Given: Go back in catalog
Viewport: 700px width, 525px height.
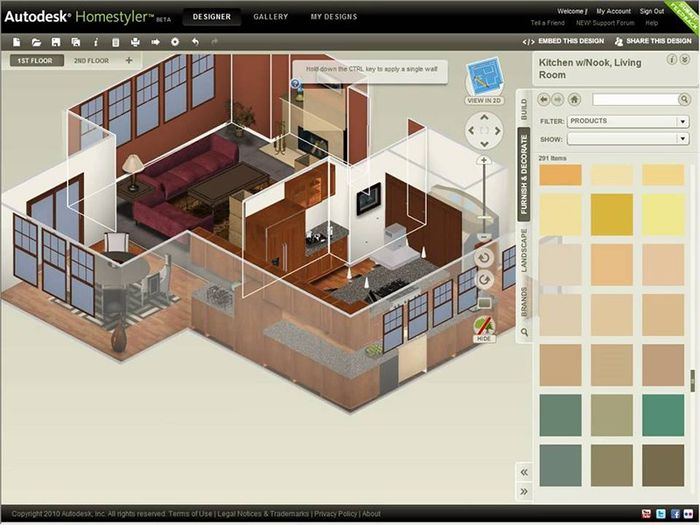Looking at the screenshot, I should click(543, 99).
